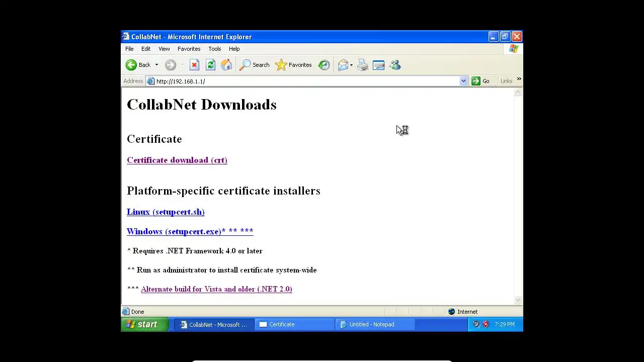Image resolution: width=644 pixels, height=362 pixels.
Task: Click the IE page icon in title bar
Action: point(126,36)
